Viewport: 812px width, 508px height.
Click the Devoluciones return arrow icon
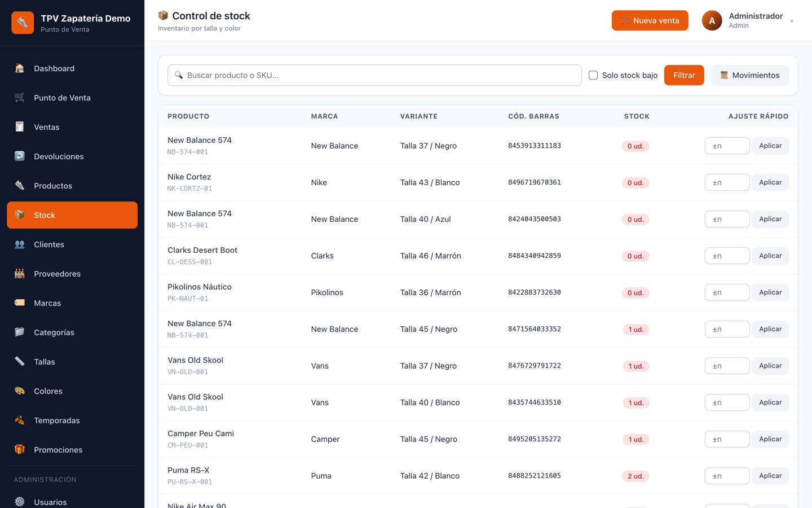(20, 156)
